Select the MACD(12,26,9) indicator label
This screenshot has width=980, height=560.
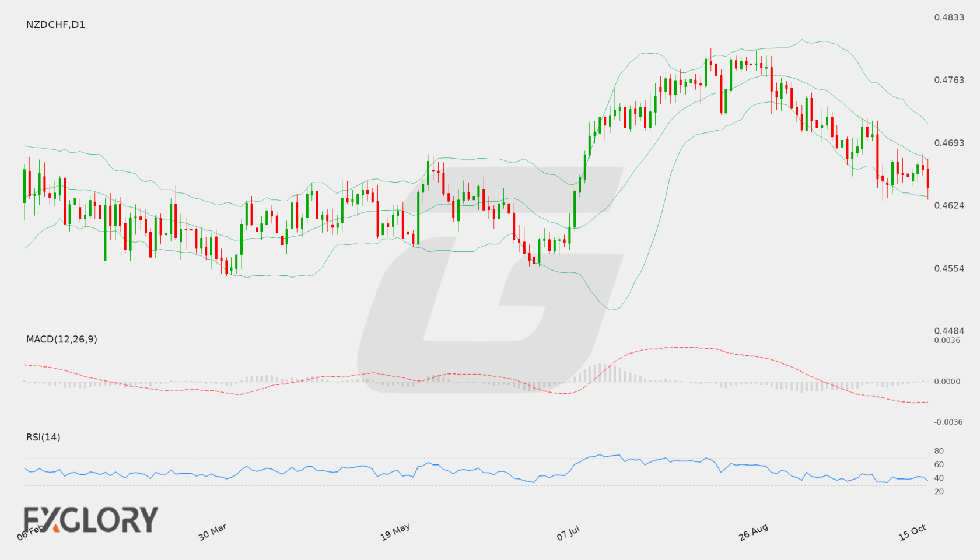pos(61,339)
